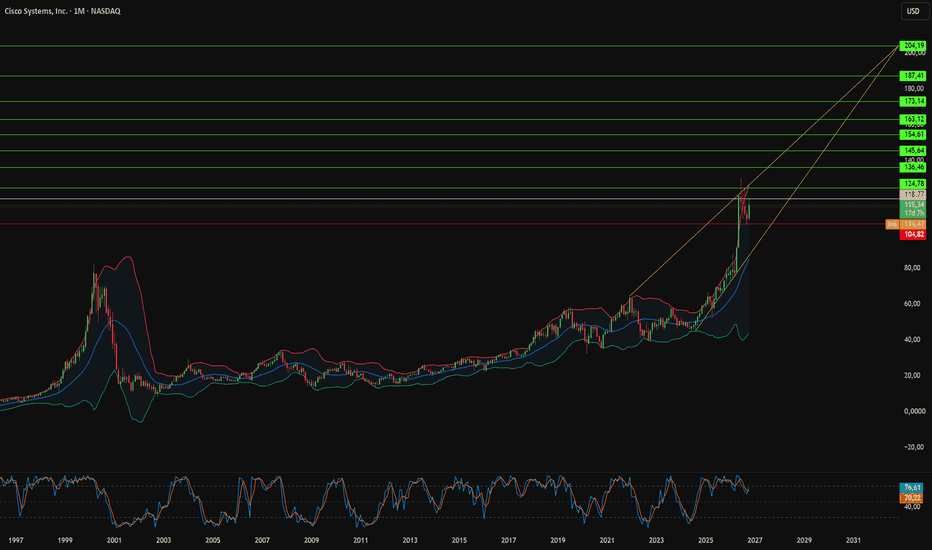The image size is (932, 550).
Task: Click the 17d 7h countdown label
Action: click(x=913, y=213)
